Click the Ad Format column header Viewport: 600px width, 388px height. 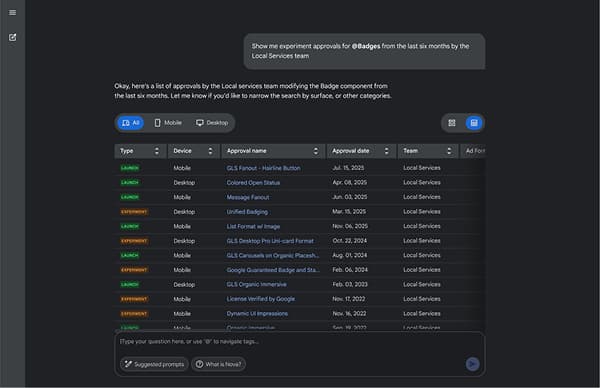pos(474,151)
